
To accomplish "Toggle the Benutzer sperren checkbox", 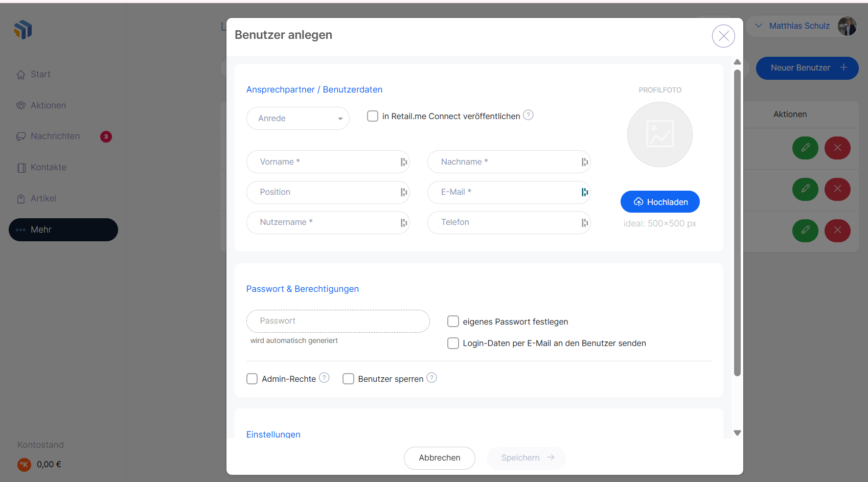I will (348, 379).
